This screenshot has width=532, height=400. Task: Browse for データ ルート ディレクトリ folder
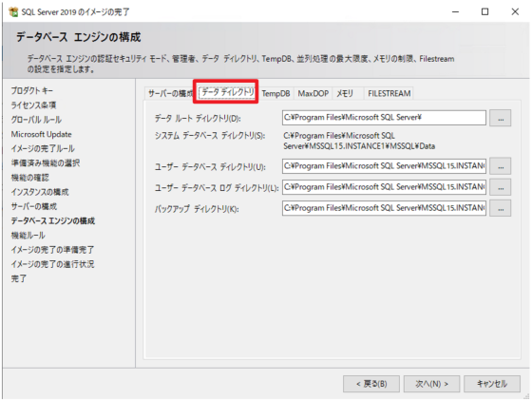500,118
